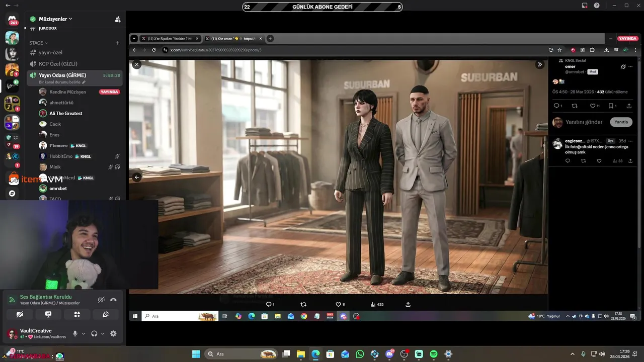
Task: Repost omer's post in the side panel
Action: 575,106
